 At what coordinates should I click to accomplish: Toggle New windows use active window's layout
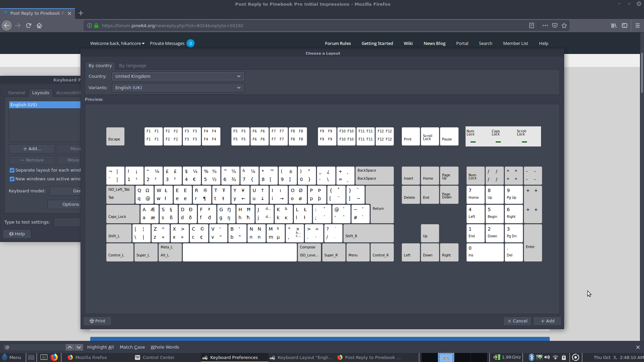tap(12, 179)
